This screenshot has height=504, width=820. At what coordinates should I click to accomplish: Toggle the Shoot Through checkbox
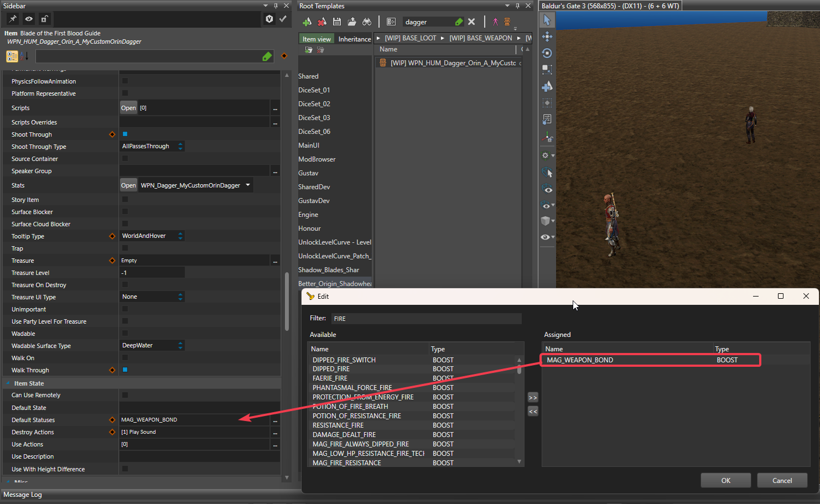[x=125, y=134]
